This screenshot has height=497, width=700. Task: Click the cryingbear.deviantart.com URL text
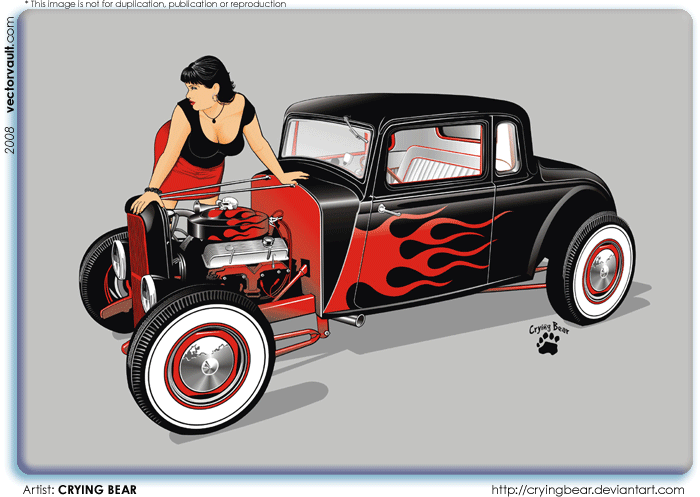tap(588, 490)
